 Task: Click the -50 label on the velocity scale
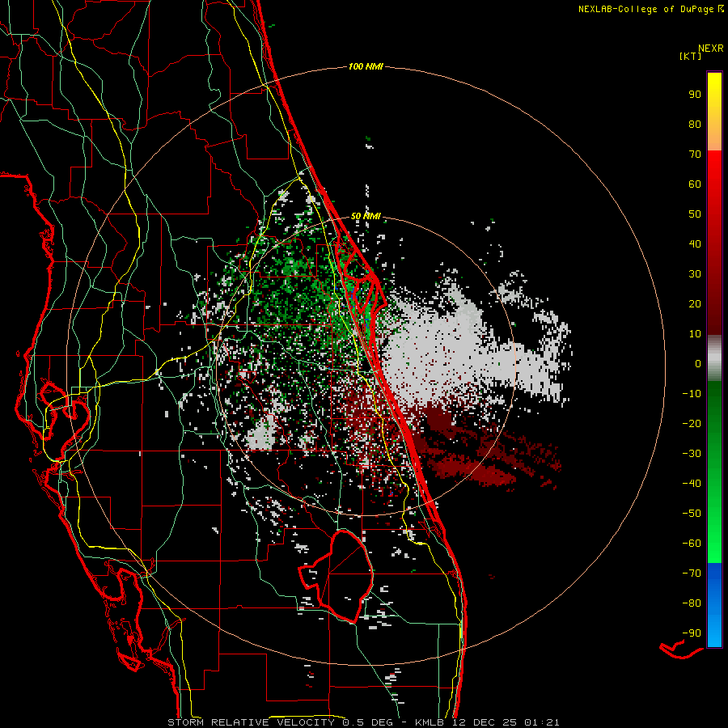pyautogui.click(x=692, y=513)
